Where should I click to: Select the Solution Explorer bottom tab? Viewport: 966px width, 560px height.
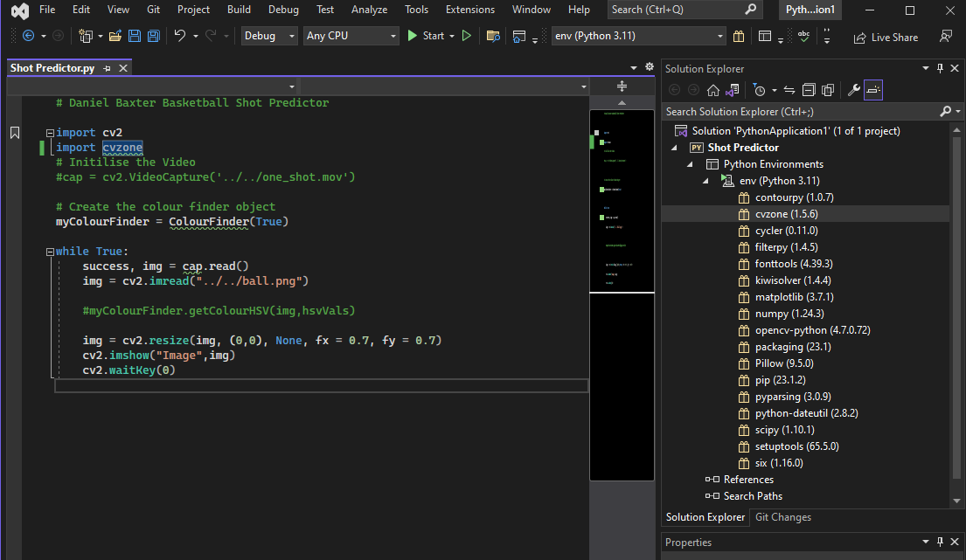click(705, 517)
